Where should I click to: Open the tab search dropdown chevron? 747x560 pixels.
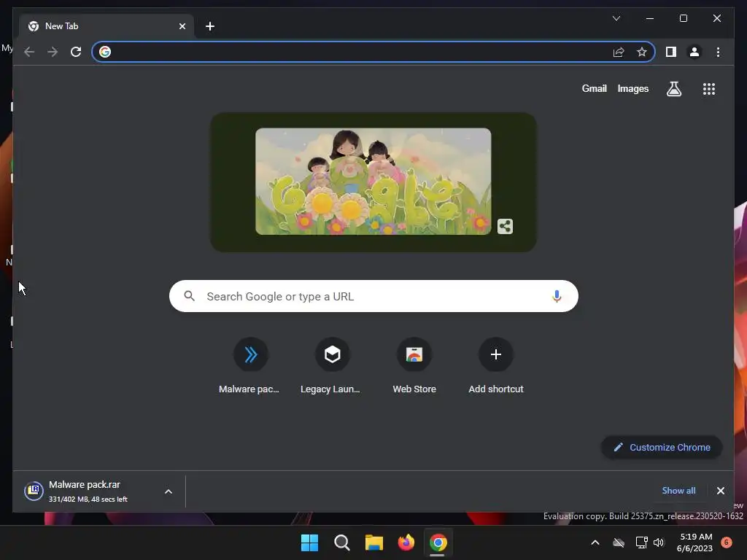point(616,18)
